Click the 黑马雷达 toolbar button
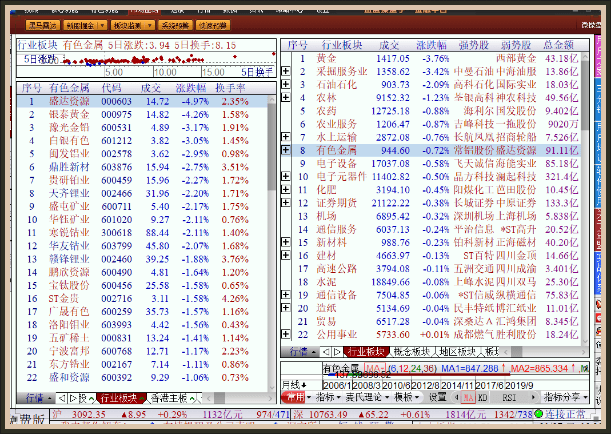The width and height of the screenshot is (611, 434). pyautogui.click(x=43, y=25)
